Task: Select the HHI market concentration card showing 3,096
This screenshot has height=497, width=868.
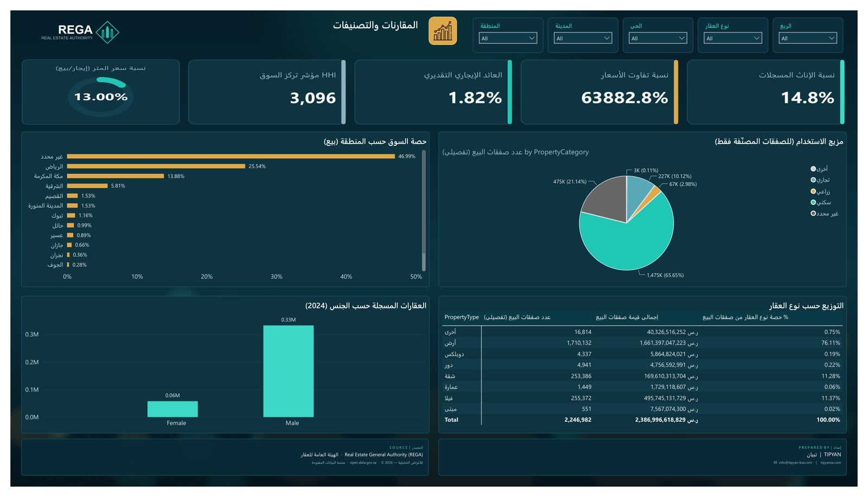Action: [x=267, y=92]
